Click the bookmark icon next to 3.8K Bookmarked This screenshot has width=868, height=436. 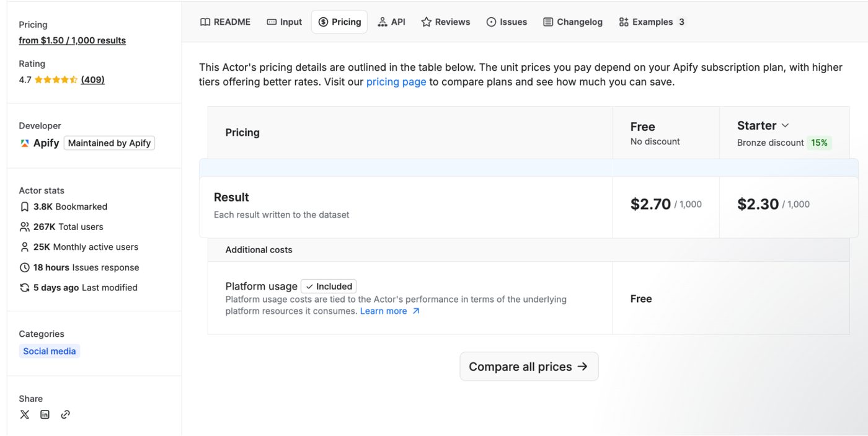tap(25, 207)
